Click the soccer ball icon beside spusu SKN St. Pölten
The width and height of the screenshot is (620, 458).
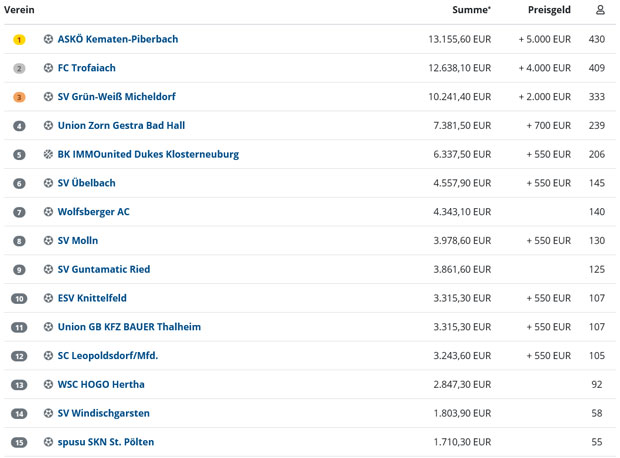[x=48, y=442]
